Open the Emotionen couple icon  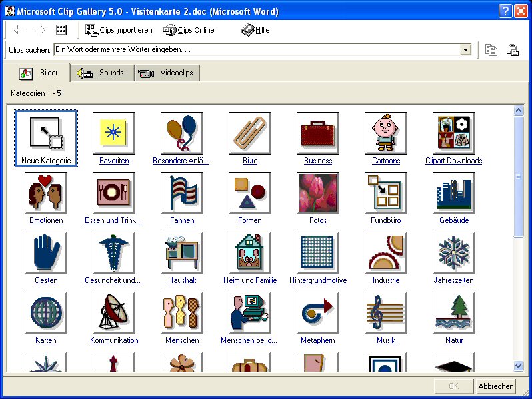click(46, 193)
